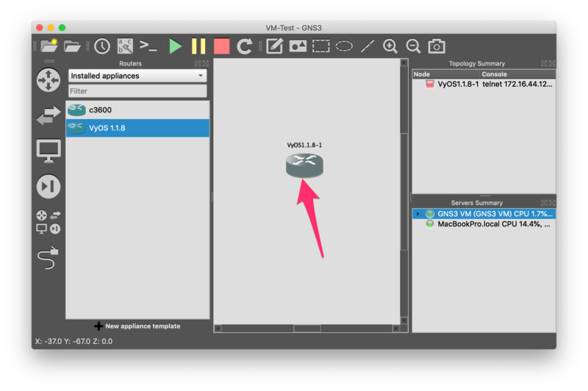Viewport: 588px width, 391px height.
Task: Click horizontal scrollbar right arrow
Action: pyautogui.click(x=396, y=329)
